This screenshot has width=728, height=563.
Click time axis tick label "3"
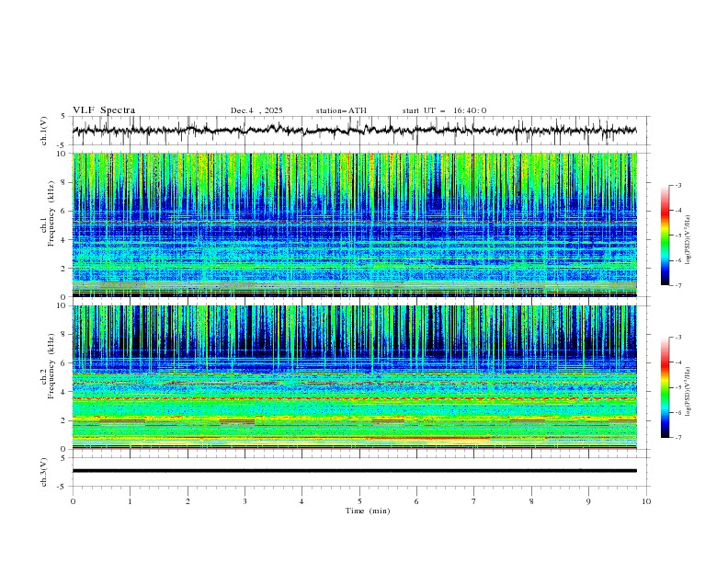(x=245, y=501)
